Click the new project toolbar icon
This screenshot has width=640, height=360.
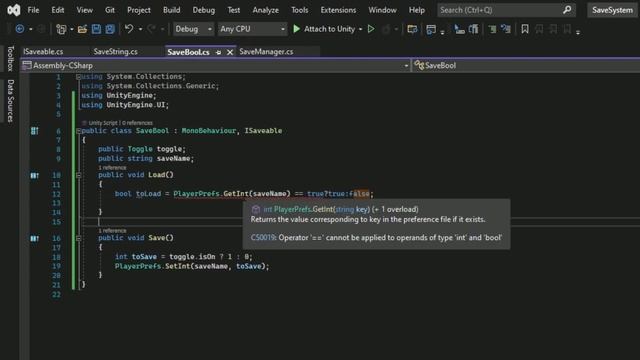[61, 29]
